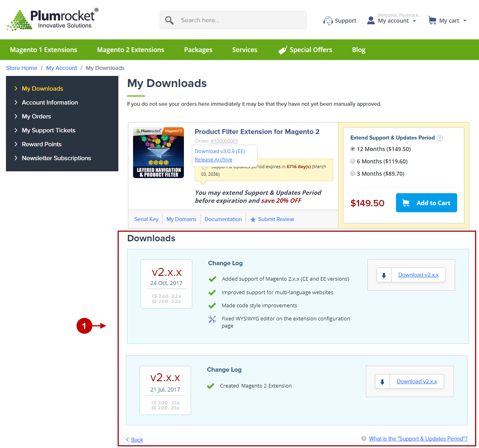Click the Special Offers tag icon
This screenshot has width=479, height=448.
click(x=282, y=50)
